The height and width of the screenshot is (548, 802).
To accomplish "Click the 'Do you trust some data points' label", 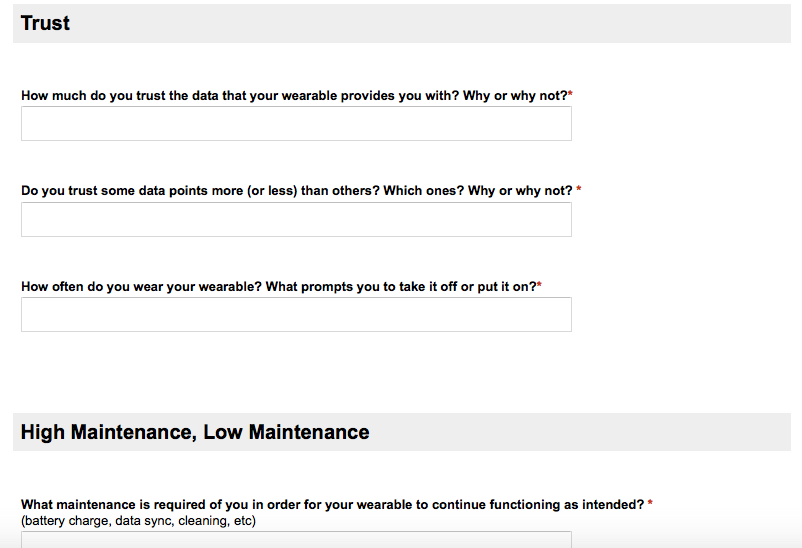I will pos(297,191).
